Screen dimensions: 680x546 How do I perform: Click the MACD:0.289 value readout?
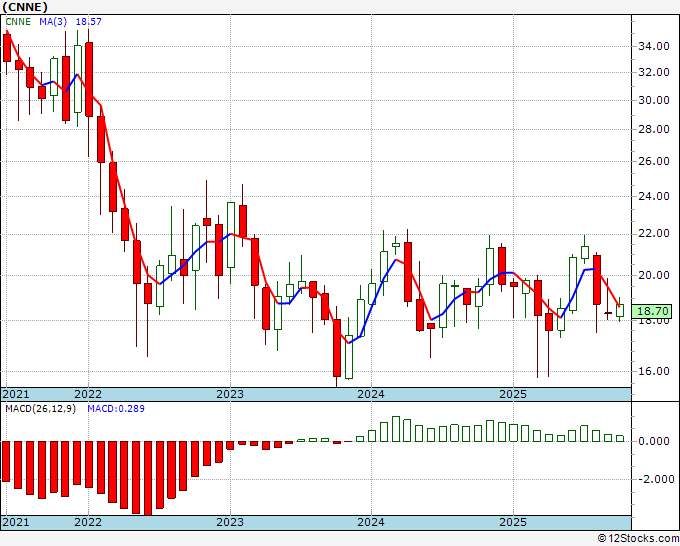click(116, 409)
